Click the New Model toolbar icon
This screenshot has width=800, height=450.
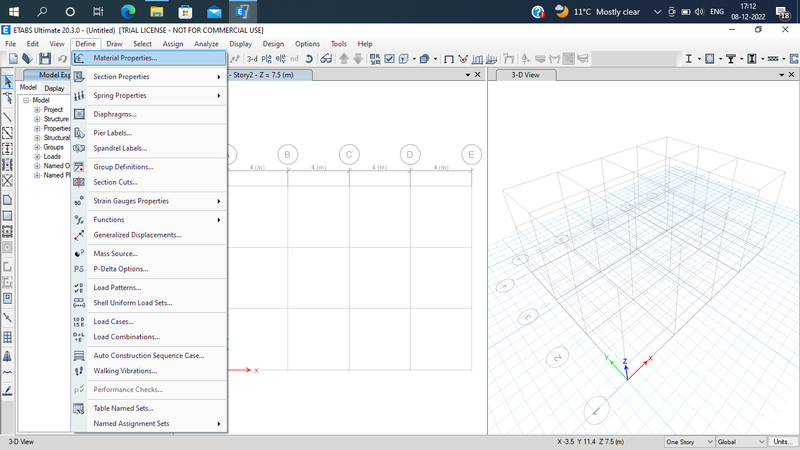click(13, 59)
